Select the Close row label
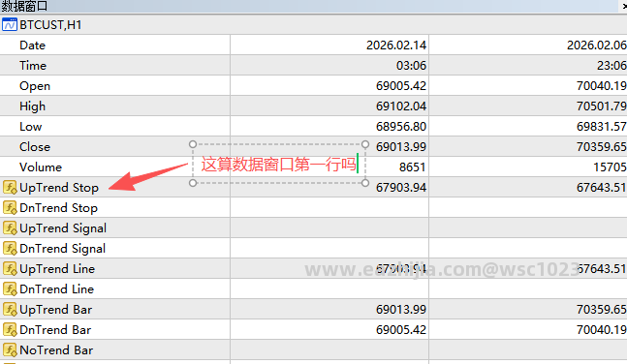Image resolution: width=627 pixels, height=364 pixels. tap(35, 146)
